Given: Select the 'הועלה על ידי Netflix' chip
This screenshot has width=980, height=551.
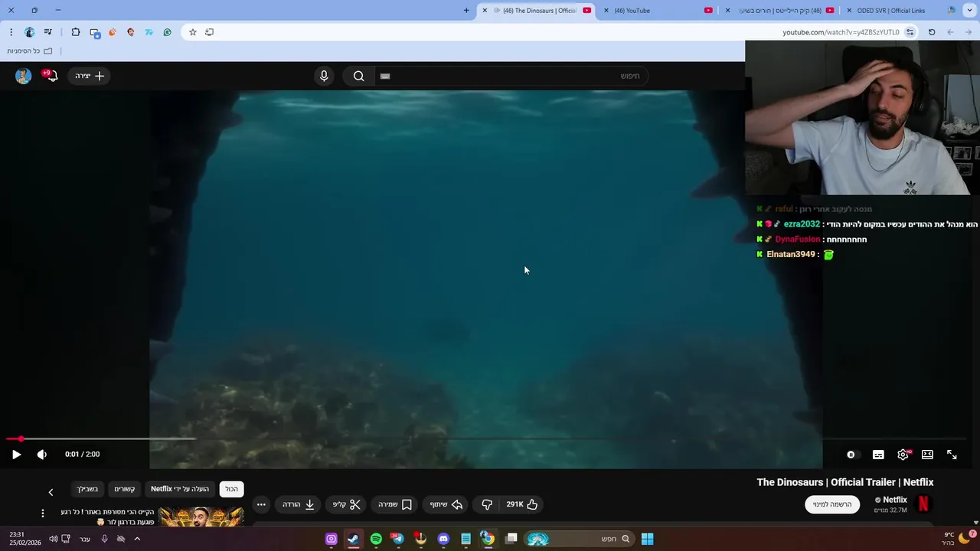Looking at the screenshot, I should coord(180,489).
